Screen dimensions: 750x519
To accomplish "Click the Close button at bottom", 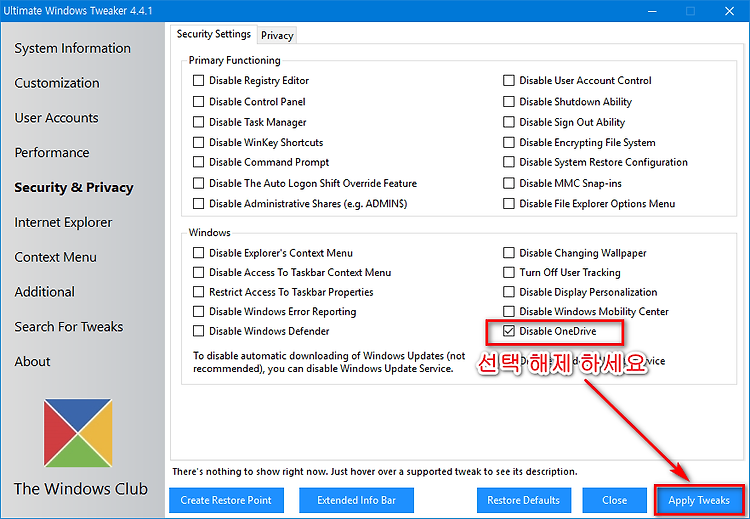I will point(615,500).
